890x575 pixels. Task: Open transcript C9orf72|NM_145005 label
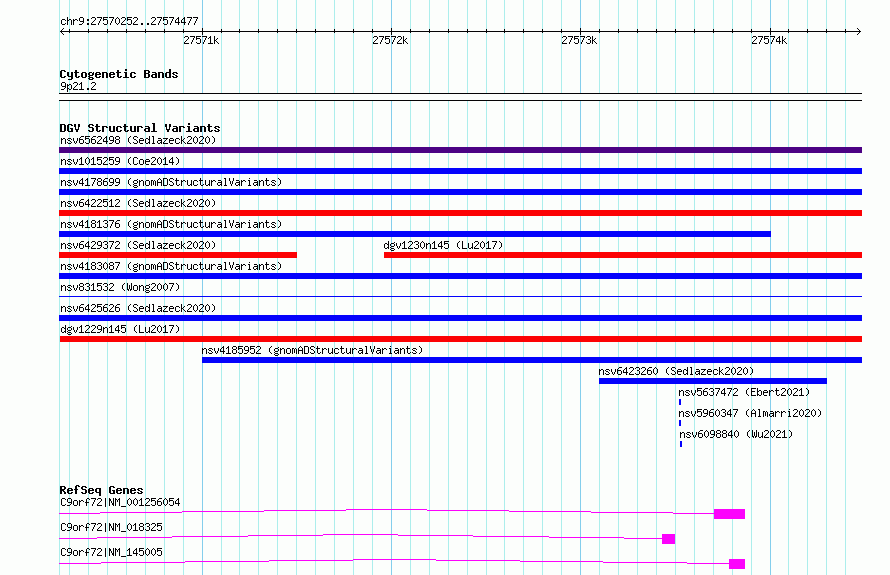click(111, 552)
